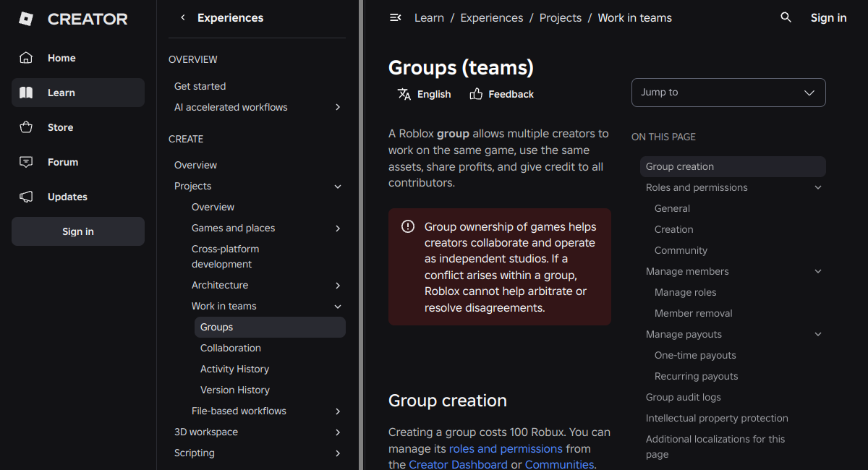This screenshot has height=470, width=868.
Task: Open the Experiences breadcrumb link
Action: [492, 17]
